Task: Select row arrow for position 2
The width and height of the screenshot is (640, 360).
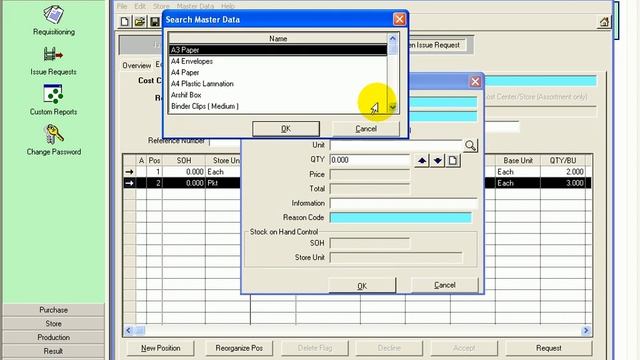Action: point(129,183)
